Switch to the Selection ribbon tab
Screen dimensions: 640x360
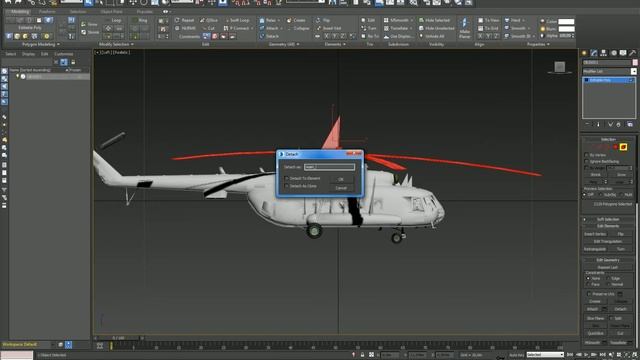pos(78,11)
